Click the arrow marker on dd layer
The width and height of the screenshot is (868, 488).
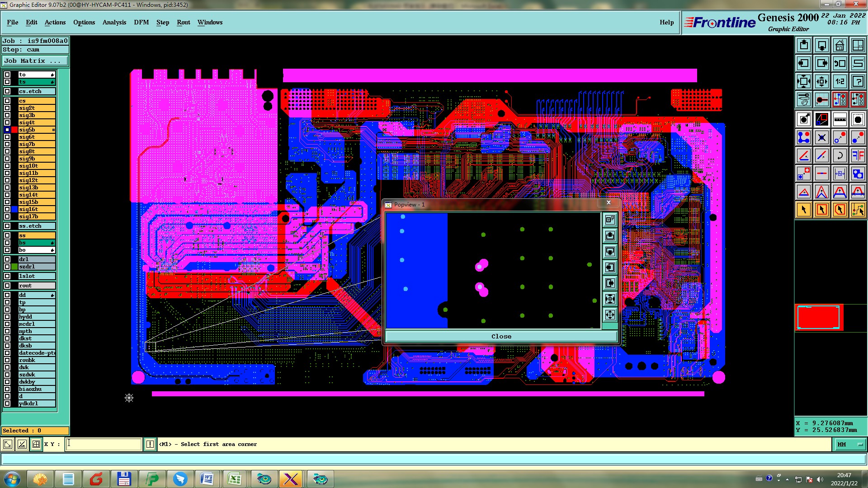click(52, 295)
